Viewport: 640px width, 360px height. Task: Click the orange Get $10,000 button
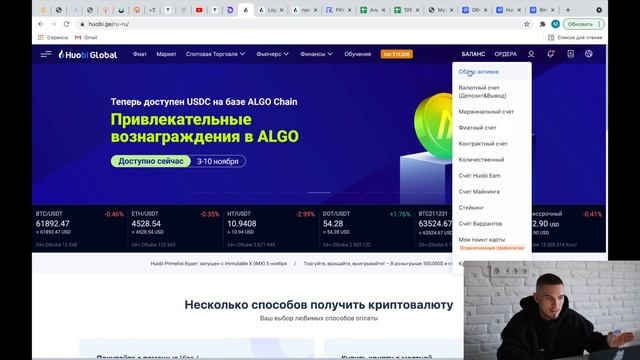coord(397,54)
